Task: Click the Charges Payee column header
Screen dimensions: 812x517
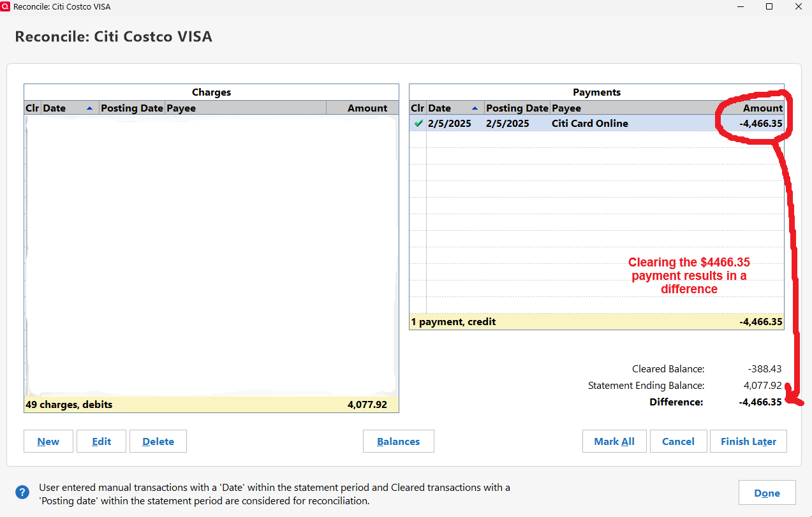Action: (x=246, y=108)
